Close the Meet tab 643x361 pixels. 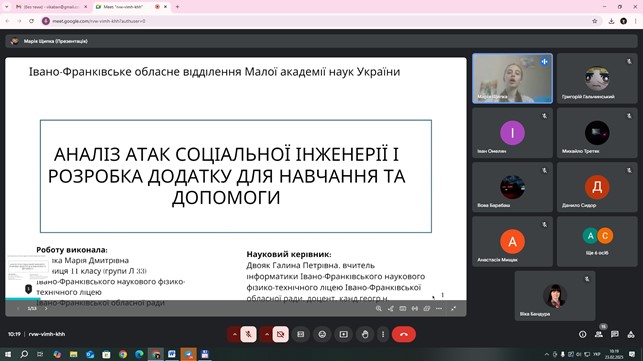click(165, 7)
